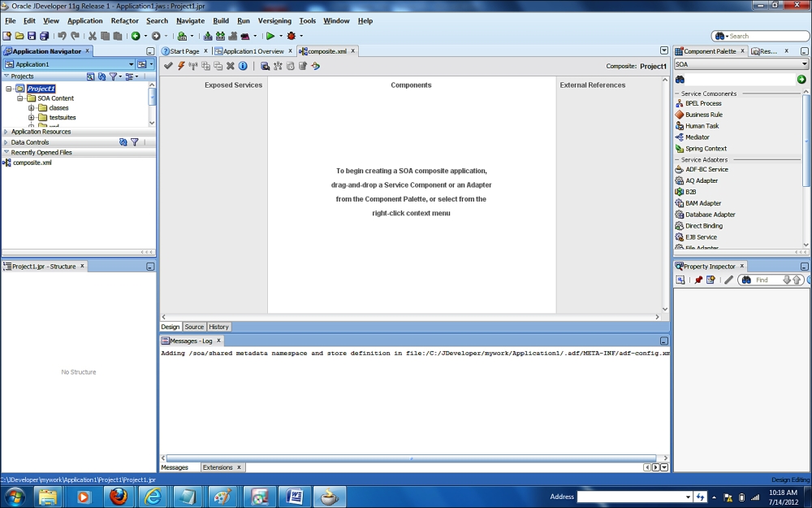Click the Messages log horizontal scrollbar
Screen dimensions: 812x508
(x=411, y=458)
